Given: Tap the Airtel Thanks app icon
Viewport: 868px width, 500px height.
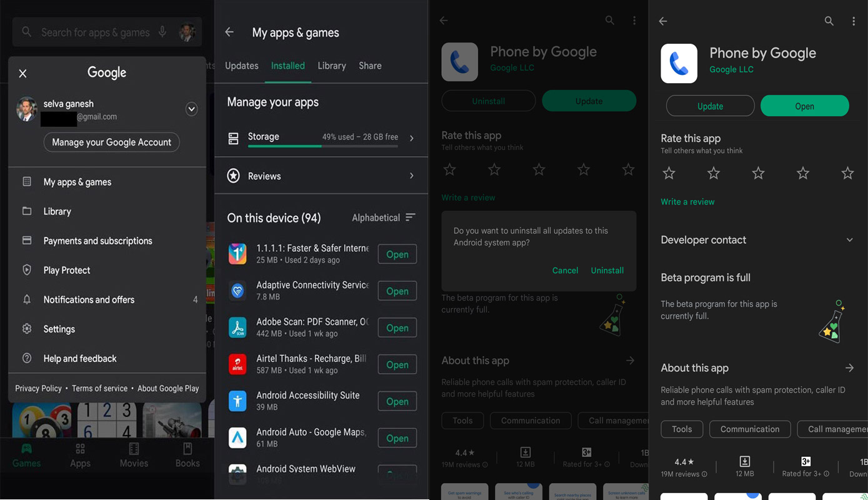Looking at the screenshot, I should (237, 364).
